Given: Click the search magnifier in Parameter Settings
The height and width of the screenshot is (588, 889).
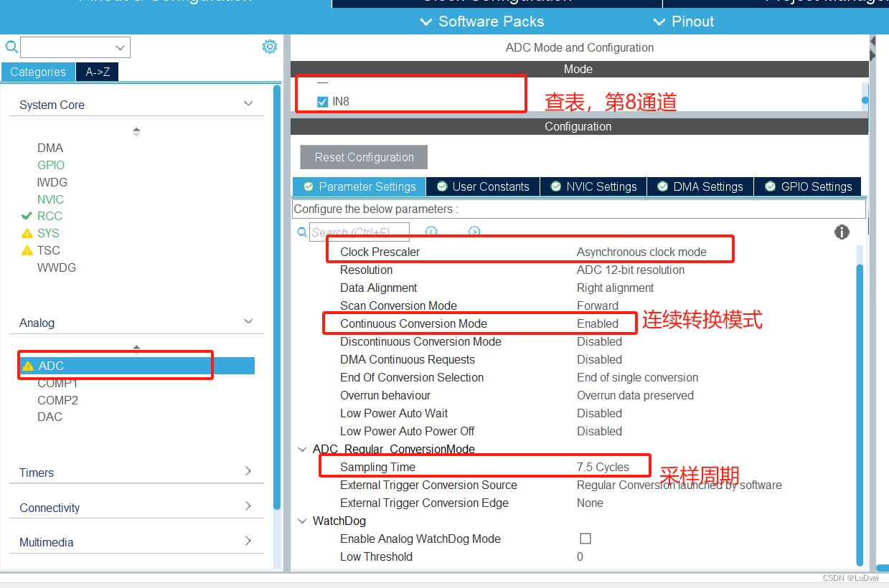Looking at the screenshot, I should tap(302, 232).
